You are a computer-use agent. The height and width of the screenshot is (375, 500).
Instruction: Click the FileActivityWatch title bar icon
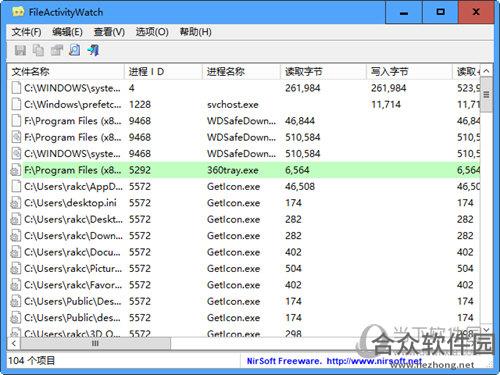[18, 12]
